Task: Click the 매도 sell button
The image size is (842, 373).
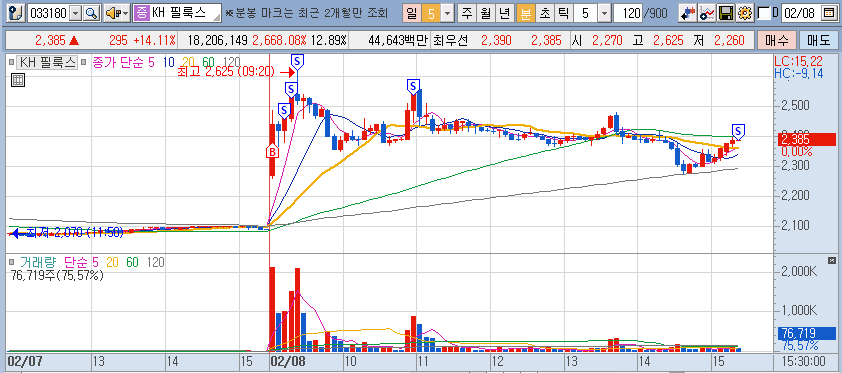Action: point(818,40)
